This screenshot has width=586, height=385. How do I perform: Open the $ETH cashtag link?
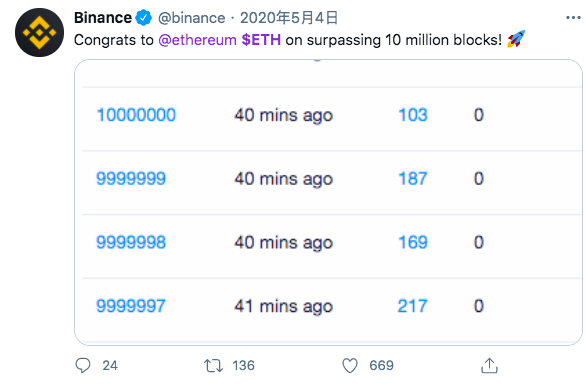[x=261, y=40]
